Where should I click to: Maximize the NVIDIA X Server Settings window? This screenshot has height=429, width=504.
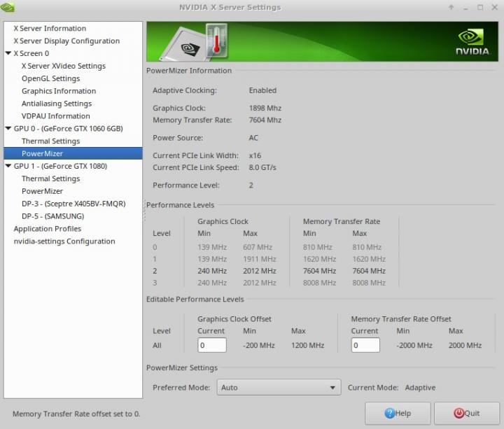click(480, 8)
